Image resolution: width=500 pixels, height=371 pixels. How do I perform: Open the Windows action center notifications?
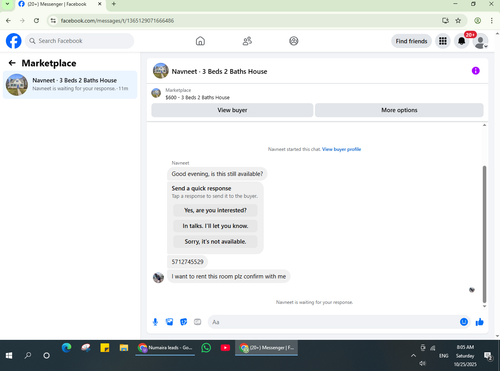(489, 356)
